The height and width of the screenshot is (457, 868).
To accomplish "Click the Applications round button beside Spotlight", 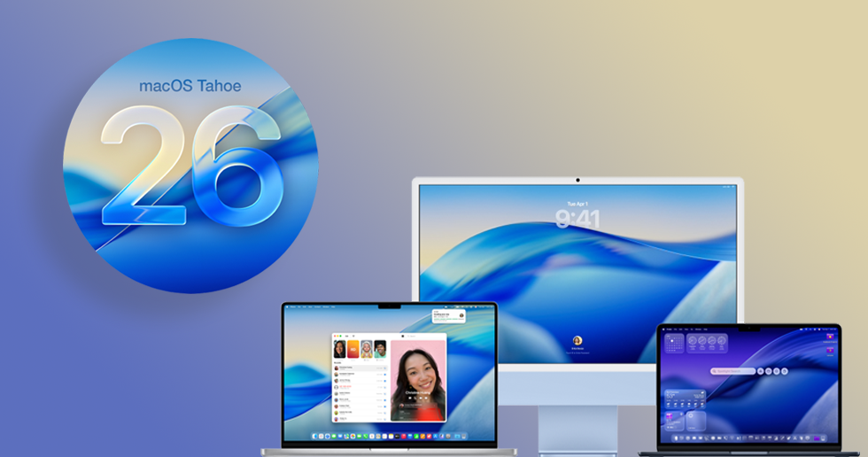I will tap(761, 371).
